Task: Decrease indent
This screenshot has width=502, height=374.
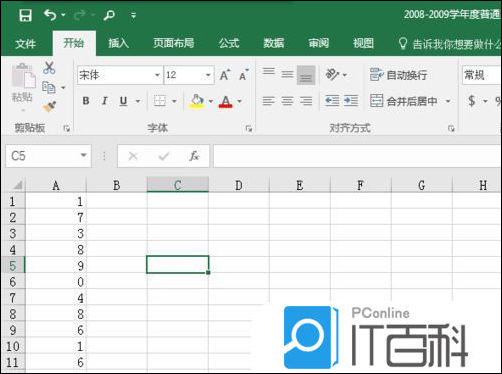Action: click(x=332, y=101)
